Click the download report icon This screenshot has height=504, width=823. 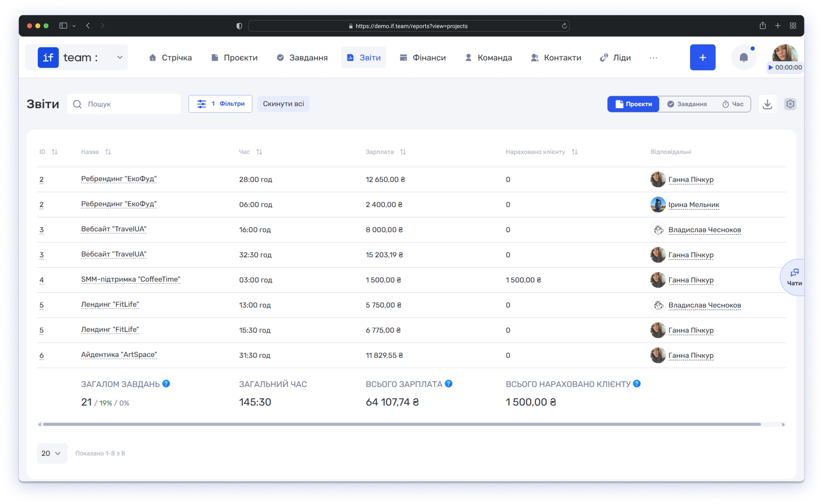point(767,104)
